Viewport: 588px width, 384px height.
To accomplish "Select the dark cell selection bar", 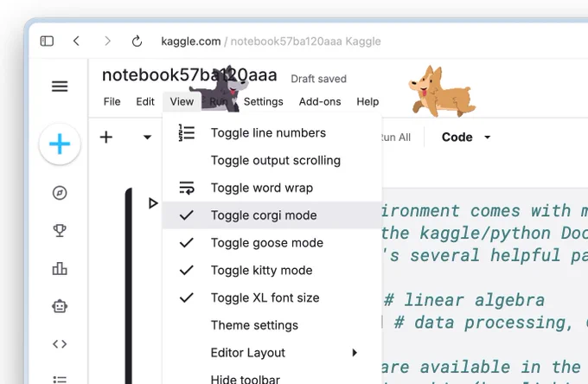I will click(129, 285).
